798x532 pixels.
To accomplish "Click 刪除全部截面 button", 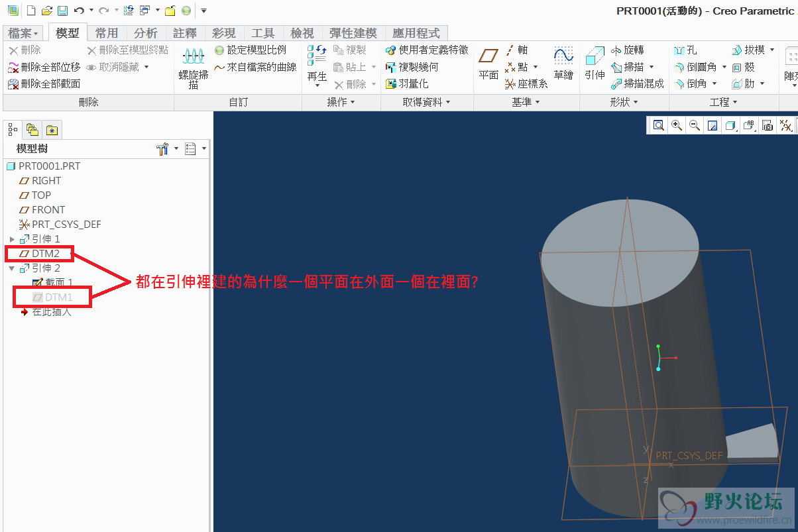I will [44, 84].
